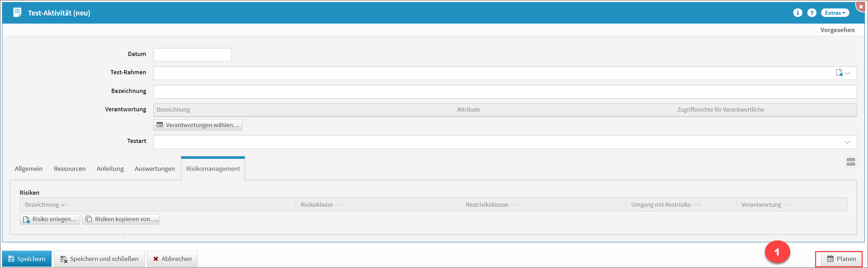The width and height of the screenshot is (868, 268).
Task: Switch to the Allgemein tab
Action: click(29, 169)
